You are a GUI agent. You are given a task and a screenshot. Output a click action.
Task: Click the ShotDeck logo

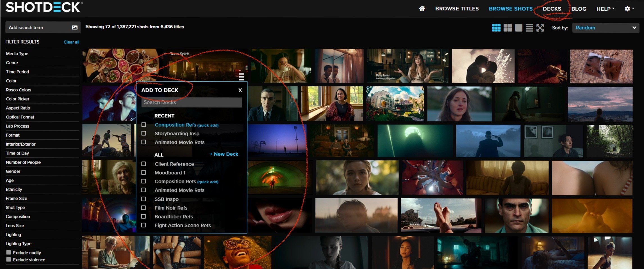click(44, 7)
